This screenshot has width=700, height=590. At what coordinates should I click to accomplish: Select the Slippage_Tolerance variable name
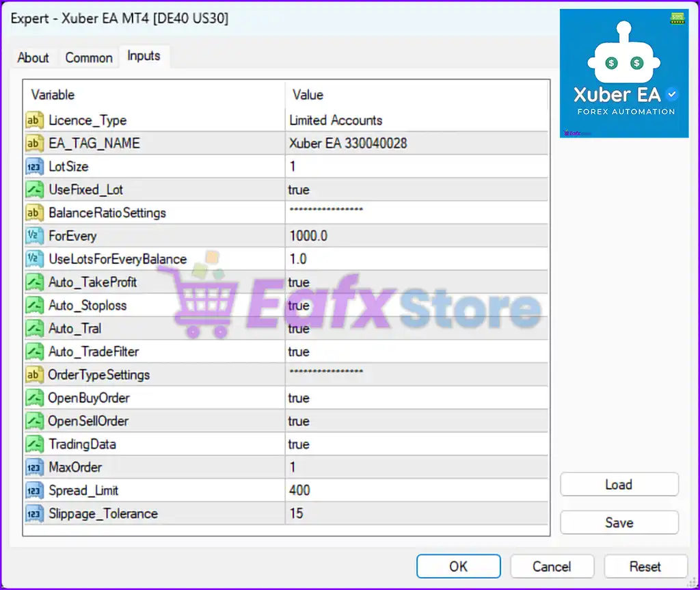tap(103, 513)
